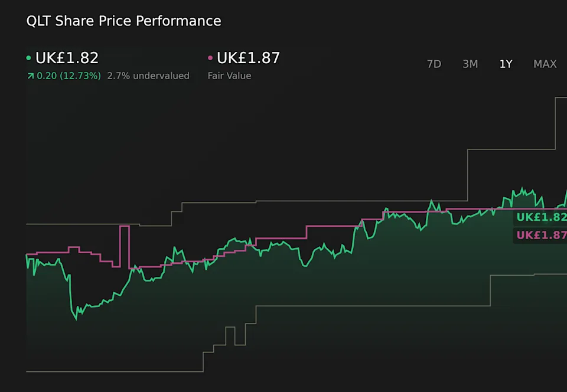Click the 2.7% undervalued text
This screenshot has height=392, width=567.
pyautogui.click(x=148, y=76)
